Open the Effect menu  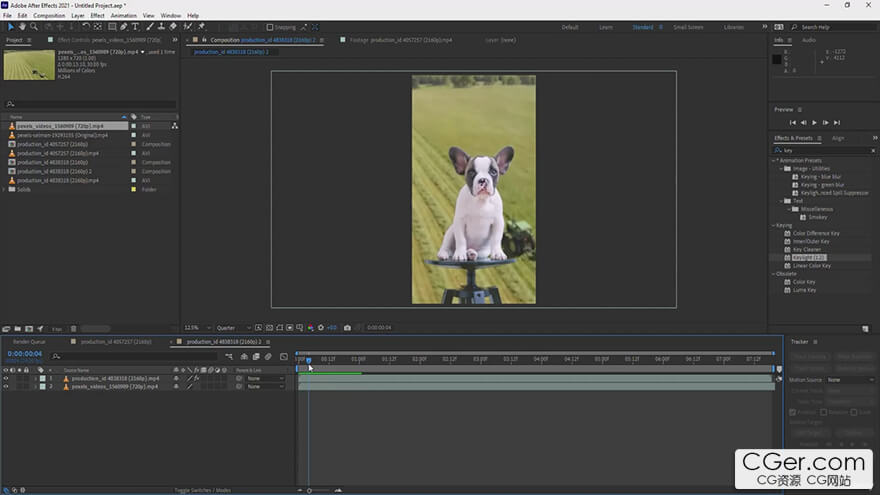point(98,16)
